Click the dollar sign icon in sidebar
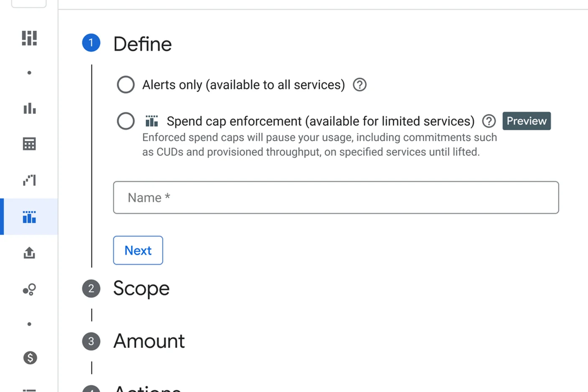 pyautogui.click(x=30, y=358)
